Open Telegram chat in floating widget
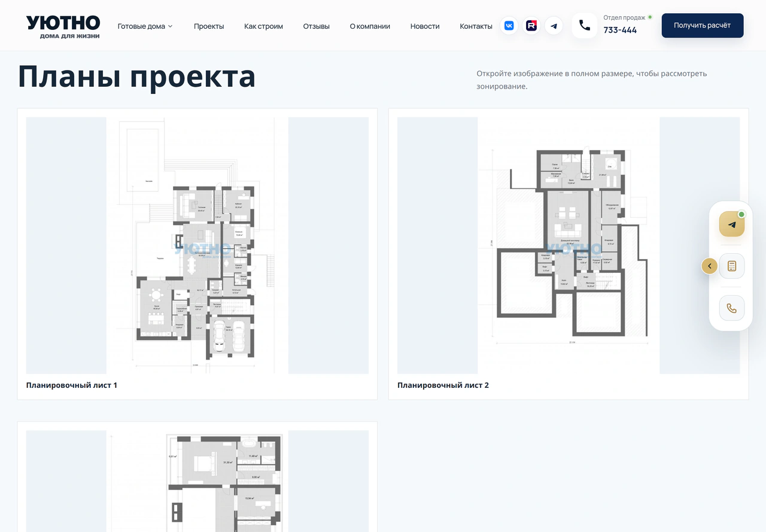Image resolution: width=766 pixels, height=532 pixels. [x=732, y=224]
